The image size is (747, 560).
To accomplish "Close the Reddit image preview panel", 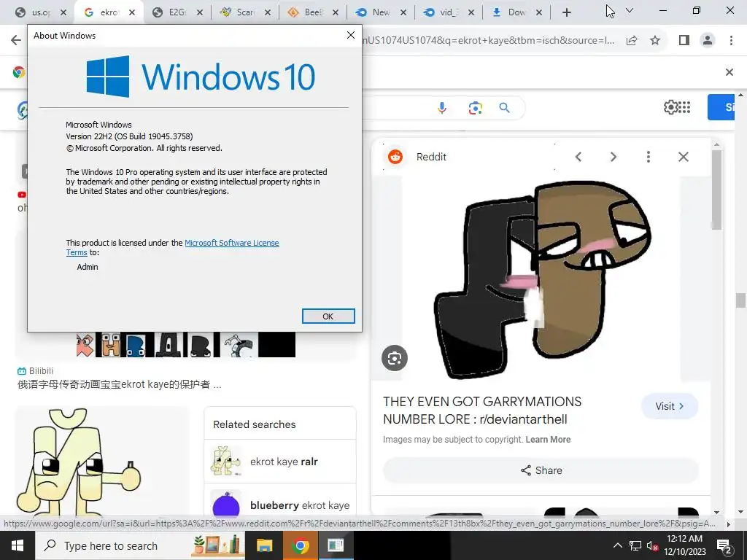I will [683, 157].
